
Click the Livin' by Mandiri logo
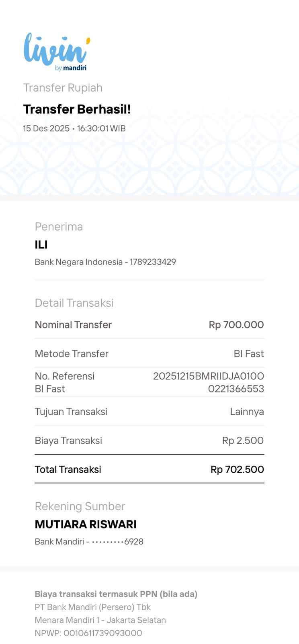pos(57,52)
